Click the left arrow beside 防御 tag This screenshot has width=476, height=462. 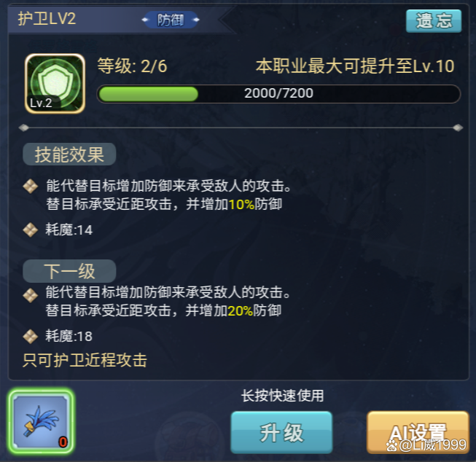coord(145,20)
